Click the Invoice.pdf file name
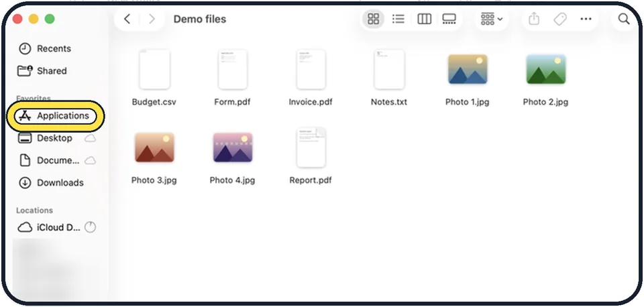644x307 pixels. (x=311, y=102)
